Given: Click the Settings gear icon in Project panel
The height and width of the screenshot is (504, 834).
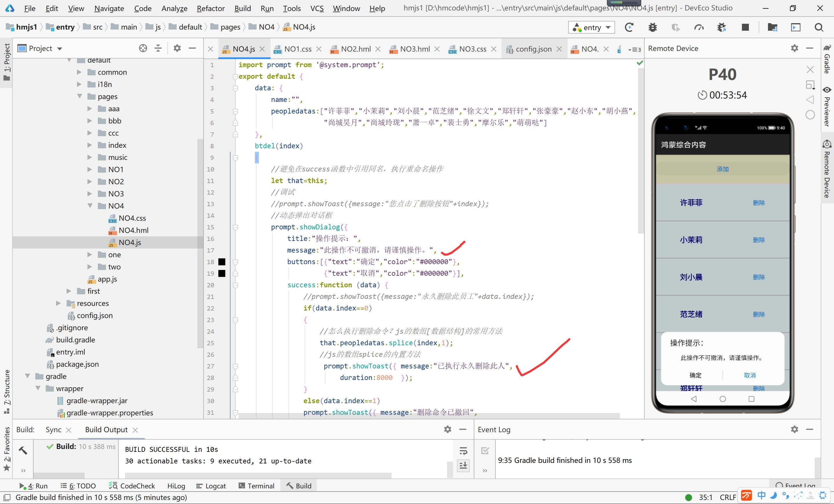Looking at the screenshot, I should tap(177, 48).
